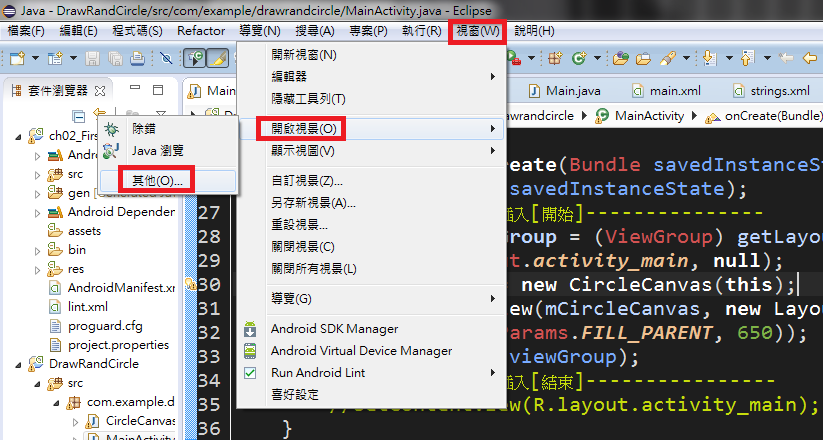The height and width of the screenshot is (440, 823).
Task: Open the Refactor menu
Action: pyautogui.click(x=201, y=31)
